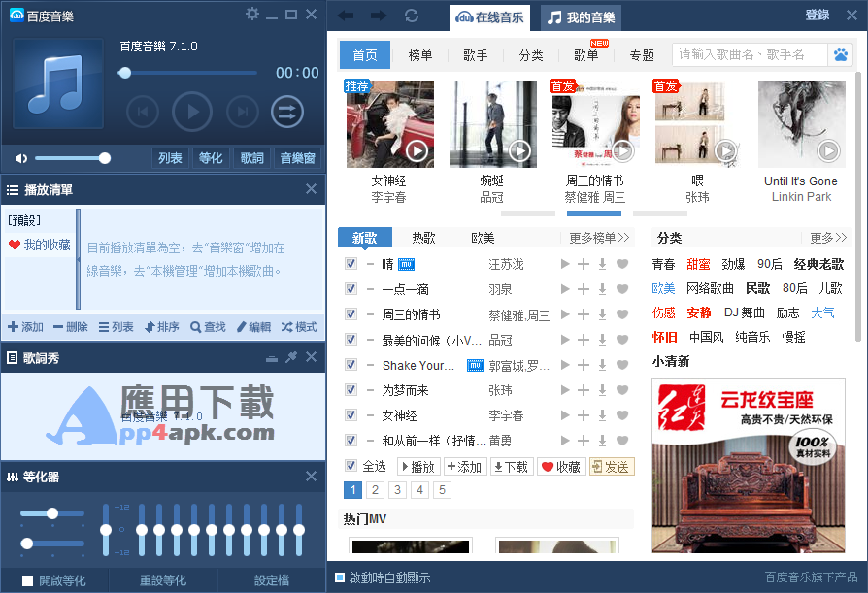Viewport: 868px width, 593px height.
Task: Switch to 在线音乐 tab
Action: pyautogui.click(x=489, y=17)
